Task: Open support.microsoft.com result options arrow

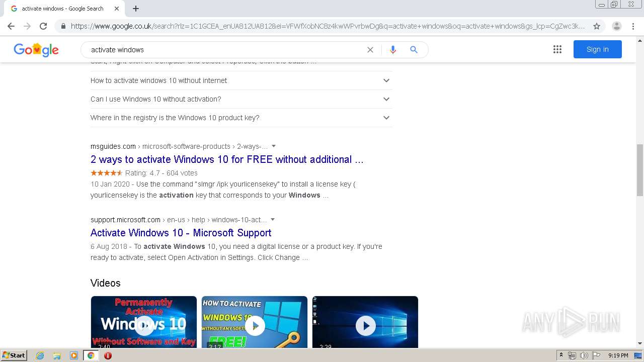Action: [273, 220]
